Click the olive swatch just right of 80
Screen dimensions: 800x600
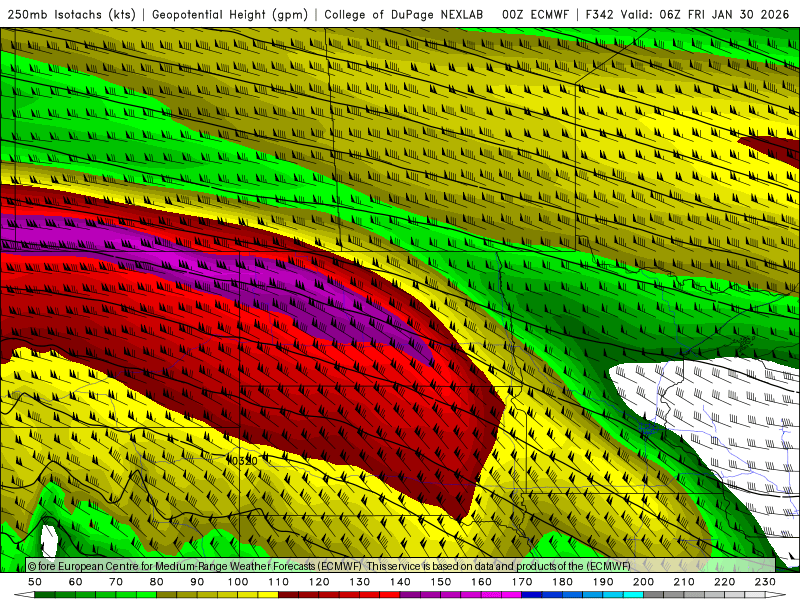click(x=167, y=595)
